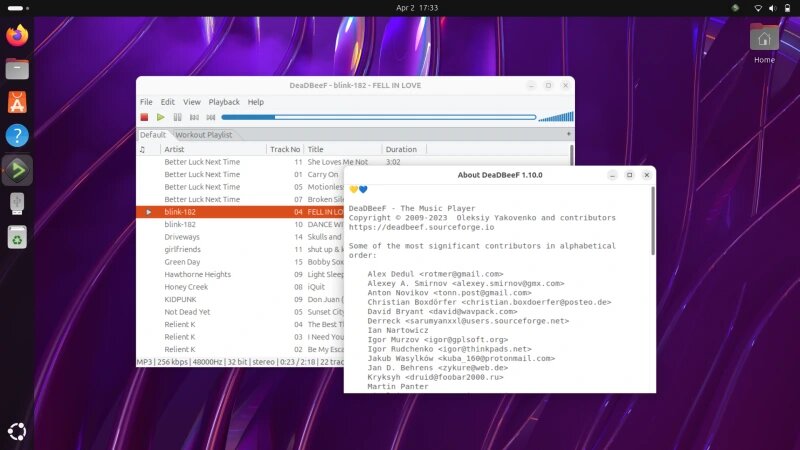This screenshot has height=450, width=800.
Task: Stop playback with the red stop button
Action: (144, 117)
